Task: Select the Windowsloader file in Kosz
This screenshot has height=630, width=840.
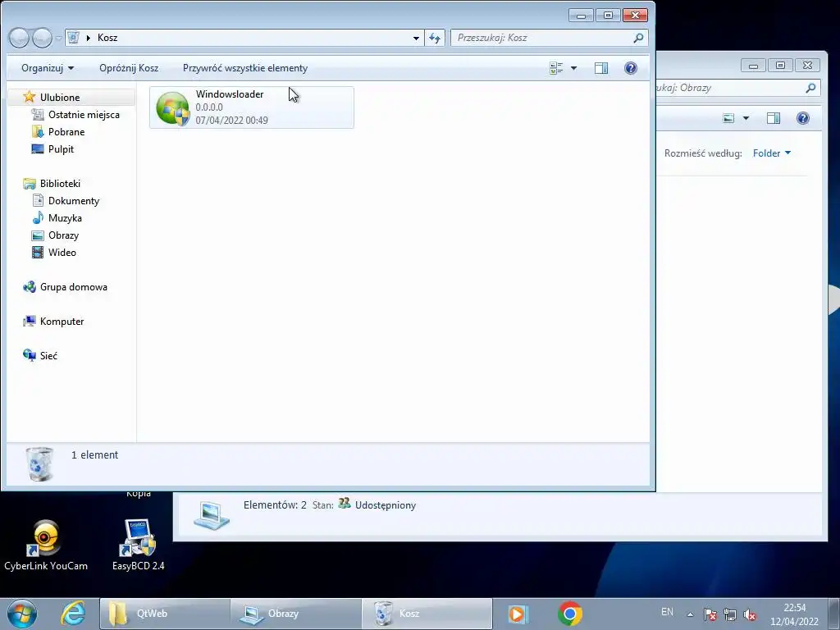Action: tap(251, 107)
